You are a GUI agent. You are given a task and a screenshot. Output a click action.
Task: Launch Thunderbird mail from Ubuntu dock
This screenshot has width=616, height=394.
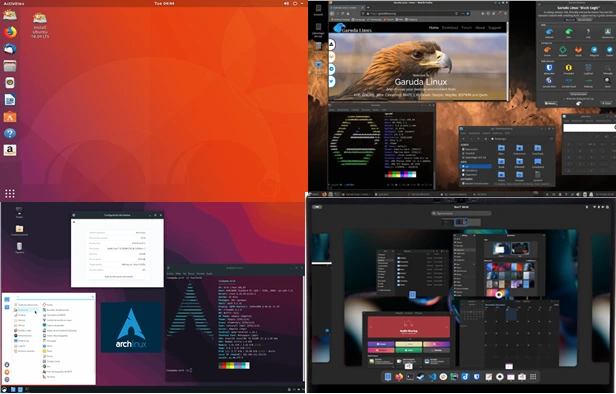[x=10, y=49]
